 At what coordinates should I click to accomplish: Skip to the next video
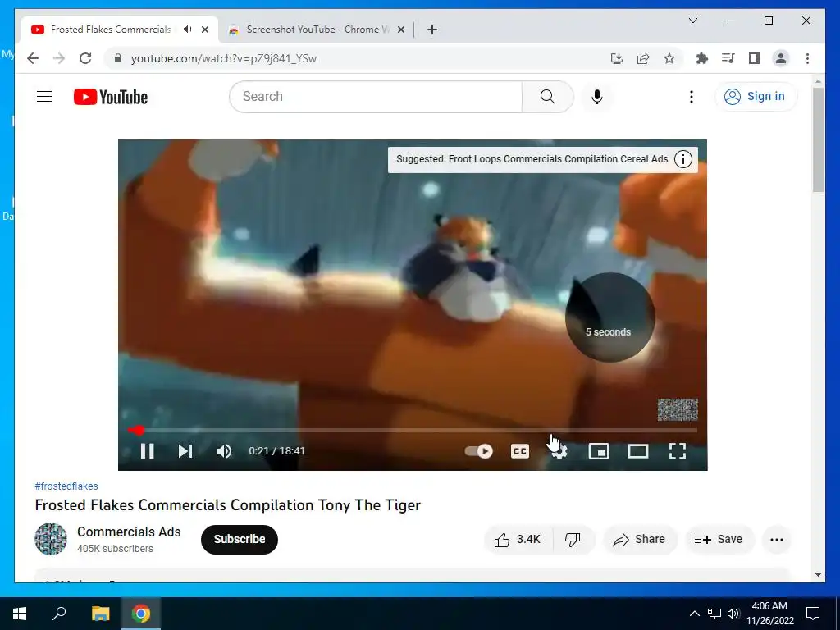(185, 451)
